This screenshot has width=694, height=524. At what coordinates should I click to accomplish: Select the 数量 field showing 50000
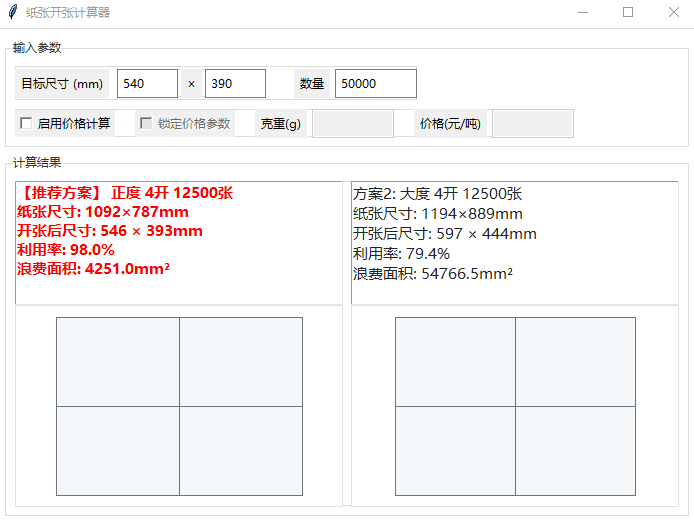375,84
